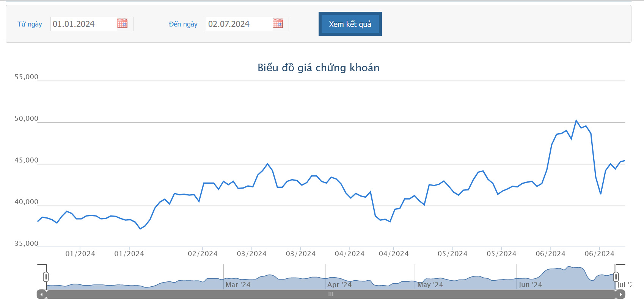The height and width of the screenshot is (306, 644).
Task: Click the right scroll arrow of chart navigator
Action: (620, 294)
